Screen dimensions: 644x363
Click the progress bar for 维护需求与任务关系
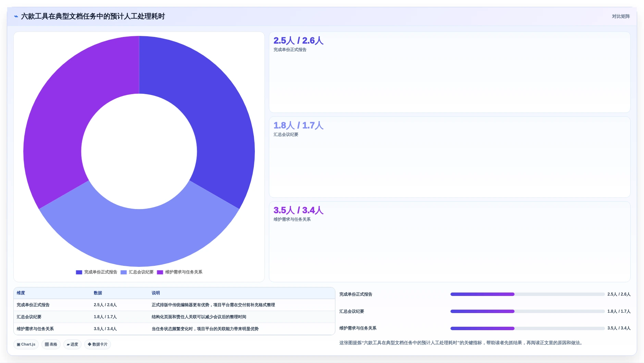[527, 328]
